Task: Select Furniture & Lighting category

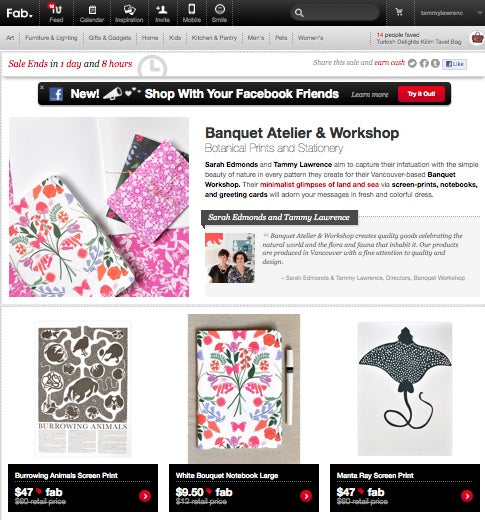Action: (51, 38)
